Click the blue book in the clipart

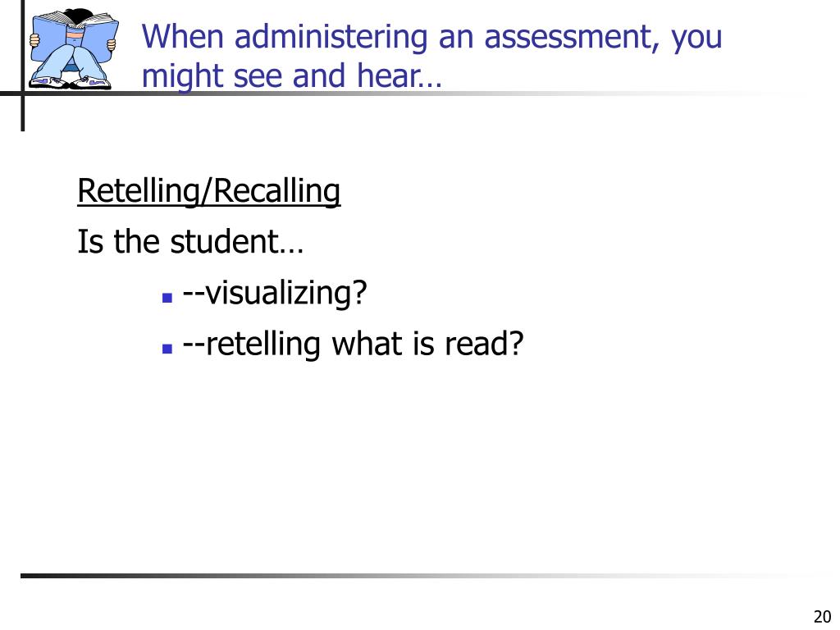click(74, 39)
